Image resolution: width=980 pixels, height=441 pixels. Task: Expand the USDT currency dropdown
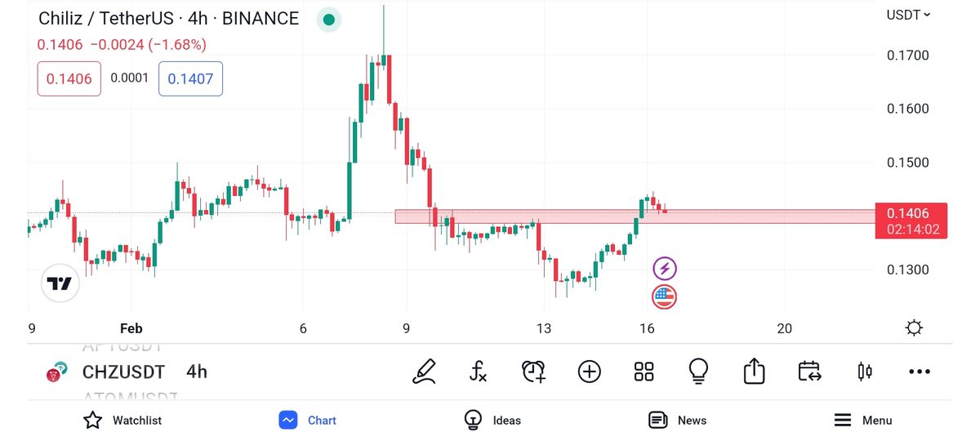[908, 15]
